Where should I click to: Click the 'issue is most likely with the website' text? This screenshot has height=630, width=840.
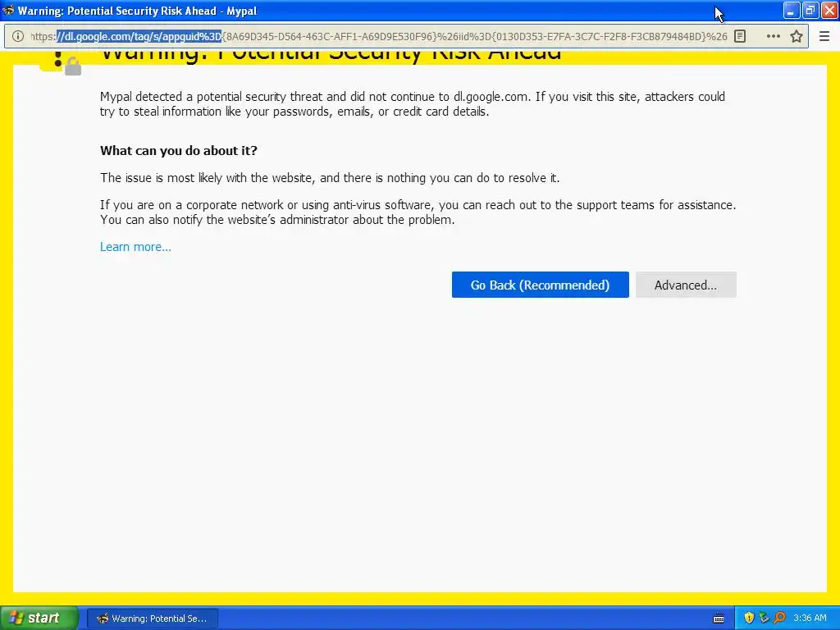(330, 178)
